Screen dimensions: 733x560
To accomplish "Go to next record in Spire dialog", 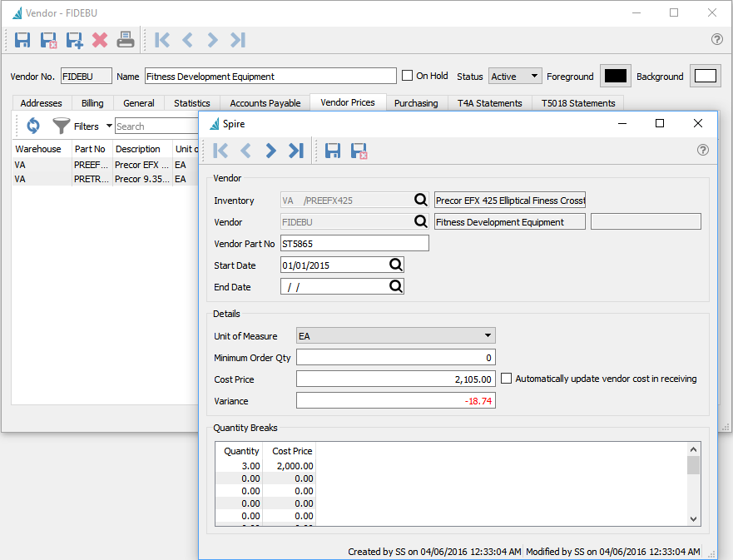I will tap(270, 150).
